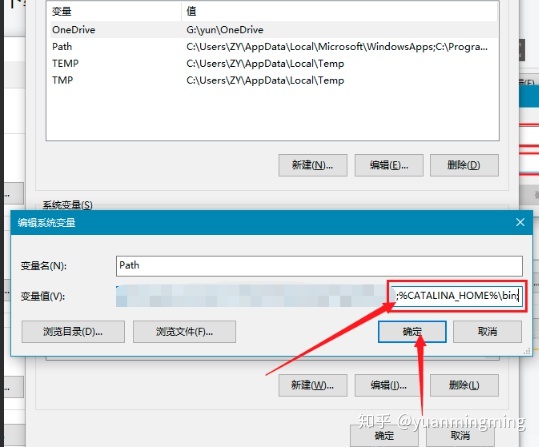The height and width of the screenshot is (447, 539).
Task: Click 删除(D) under user variables
Action: point(464,165)
